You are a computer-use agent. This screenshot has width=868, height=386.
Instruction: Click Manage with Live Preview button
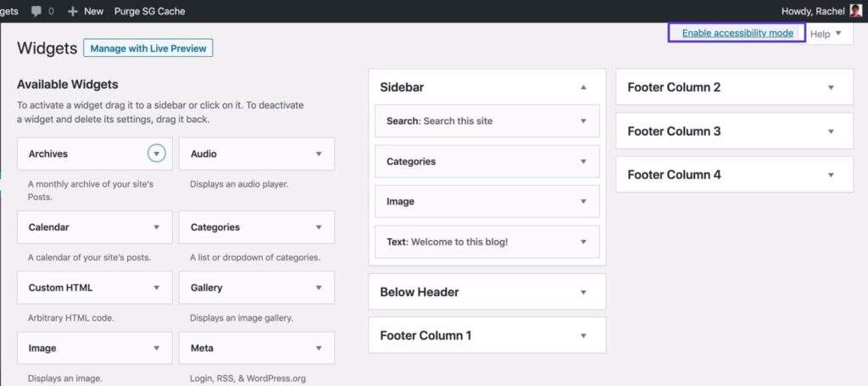[x=148, y=48]
